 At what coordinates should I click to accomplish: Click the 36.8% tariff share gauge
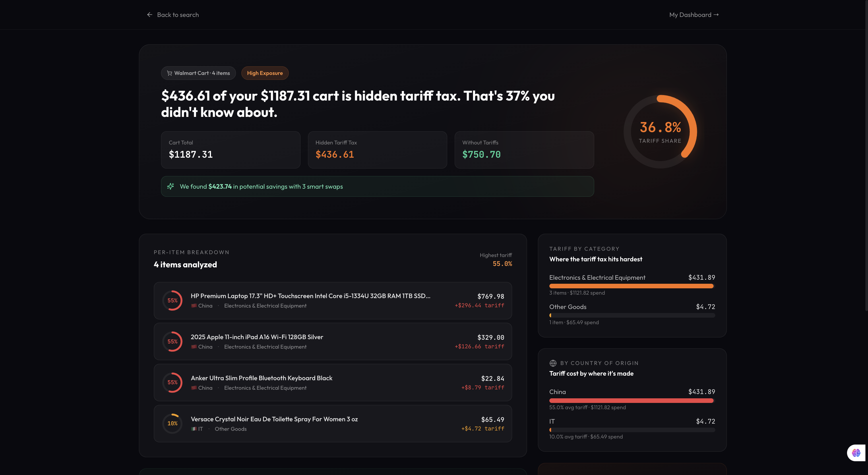tap(660, 132)
